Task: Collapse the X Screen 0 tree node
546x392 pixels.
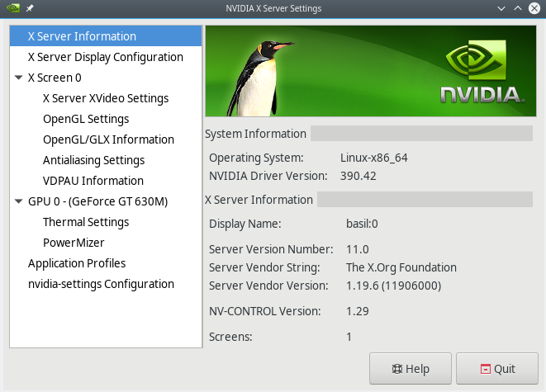Action: [19, 78]
